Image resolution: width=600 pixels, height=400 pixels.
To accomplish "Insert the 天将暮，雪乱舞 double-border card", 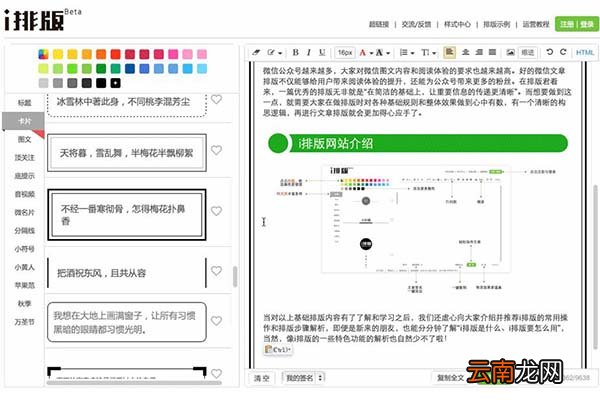I will [127, 153].
